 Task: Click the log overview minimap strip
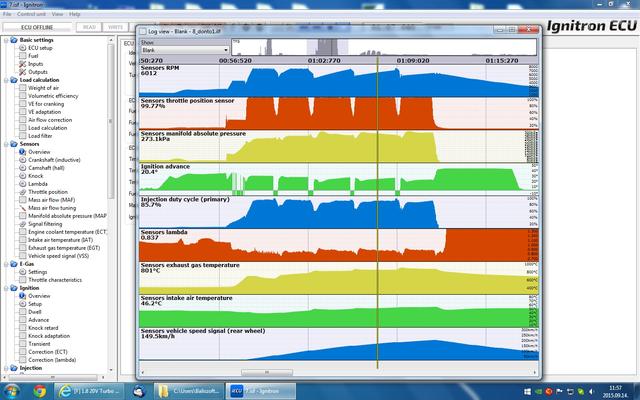384,47
